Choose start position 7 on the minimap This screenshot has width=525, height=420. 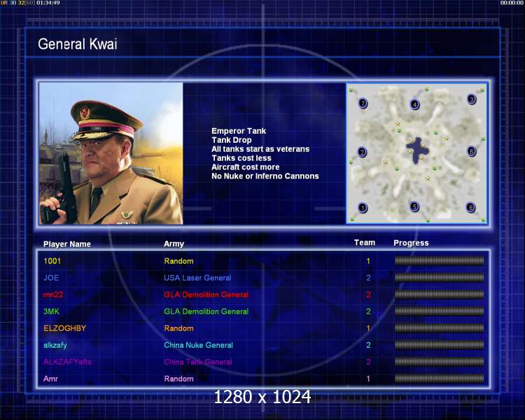tap(363, 103)
